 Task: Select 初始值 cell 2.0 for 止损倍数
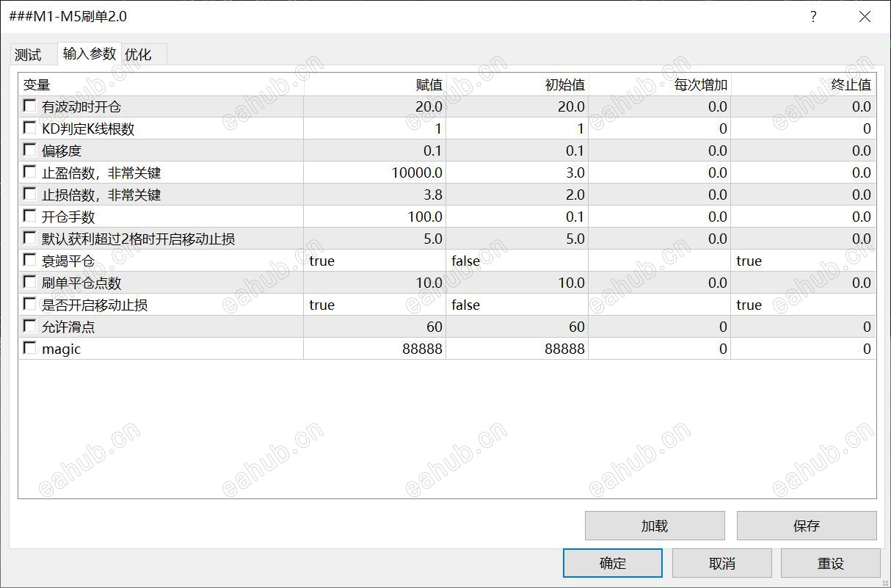click(x=517, y=195)
